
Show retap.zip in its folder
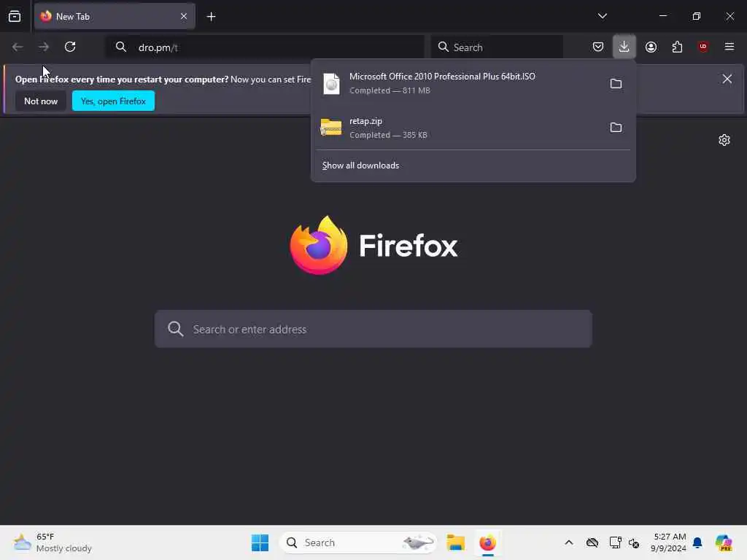coord(616,127)
